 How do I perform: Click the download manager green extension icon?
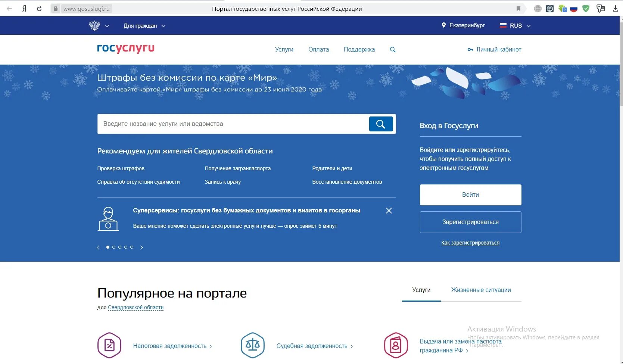point(562,9)
